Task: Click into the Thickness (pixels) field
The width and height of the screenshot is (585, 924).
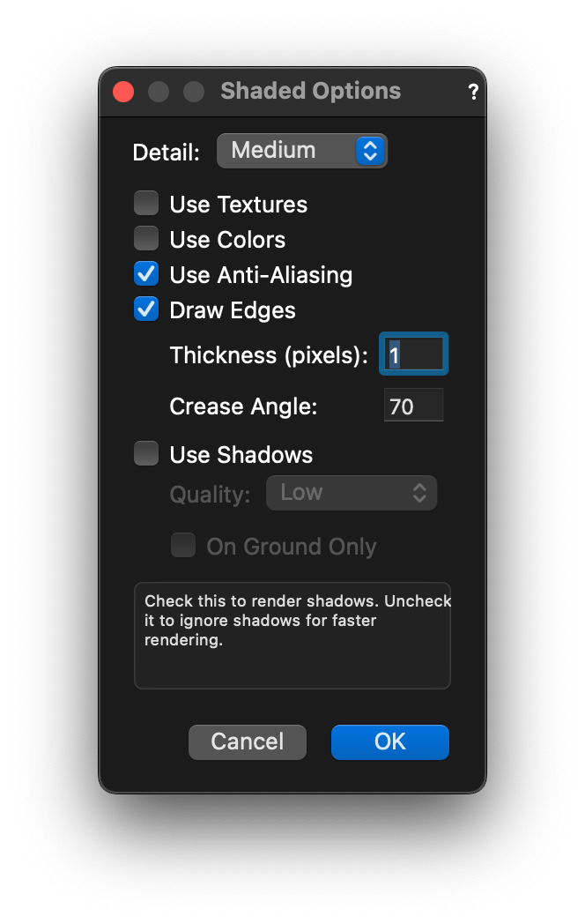Action: point(414,354)
